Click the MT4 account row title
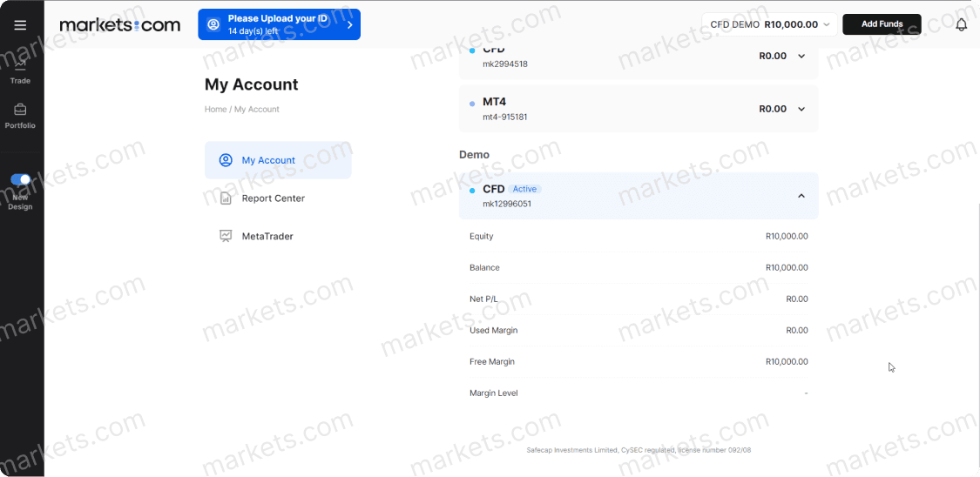980x477 pixels. coord(495,102)
